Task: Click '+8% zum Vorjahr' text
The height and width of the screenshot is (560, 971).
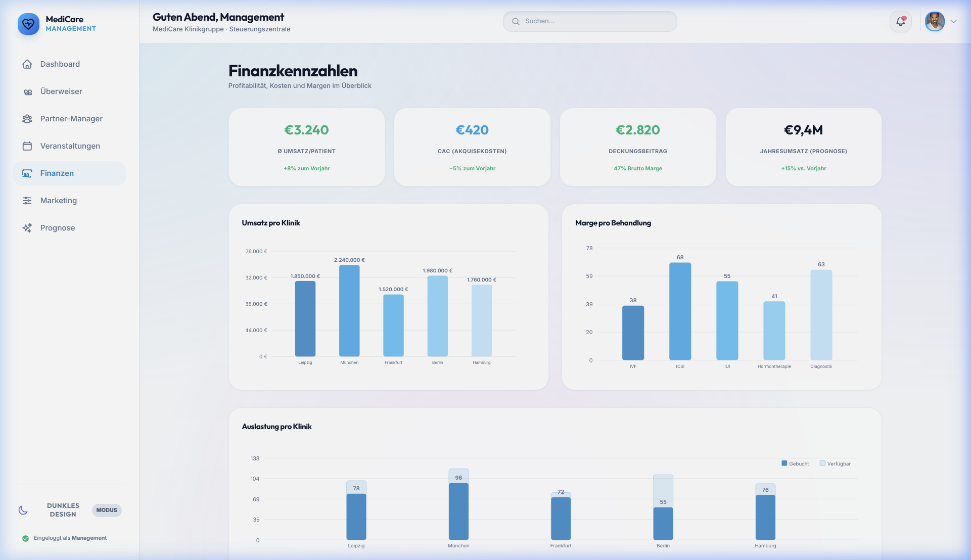Action: coord(307,168)
